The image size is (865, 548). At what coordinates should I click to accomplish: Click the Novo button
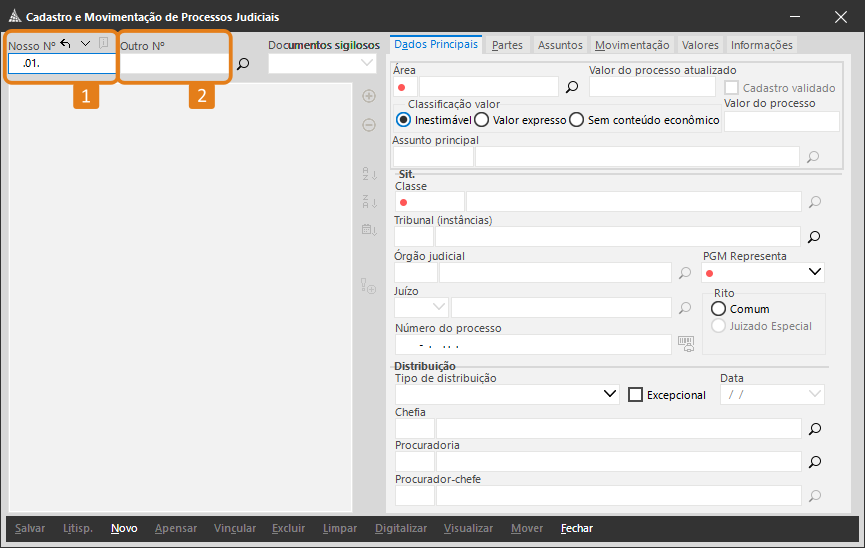(x=124, y=528)
